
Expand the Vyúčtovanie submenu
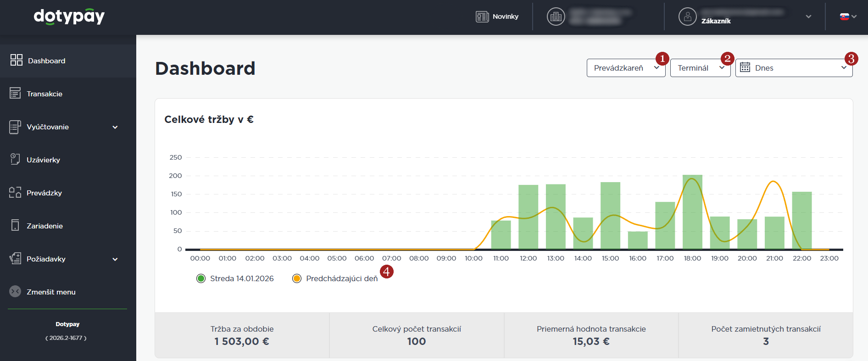(115, 127)
